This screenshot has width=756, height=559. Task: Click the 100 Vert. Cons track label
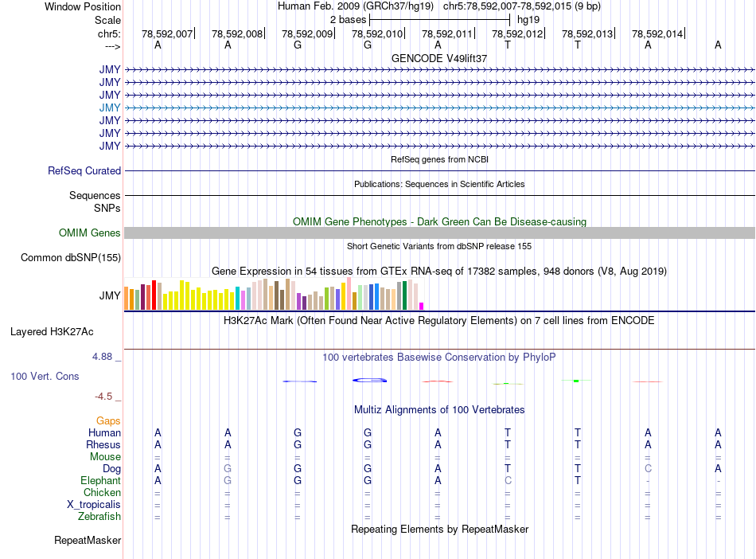point(45,376)
